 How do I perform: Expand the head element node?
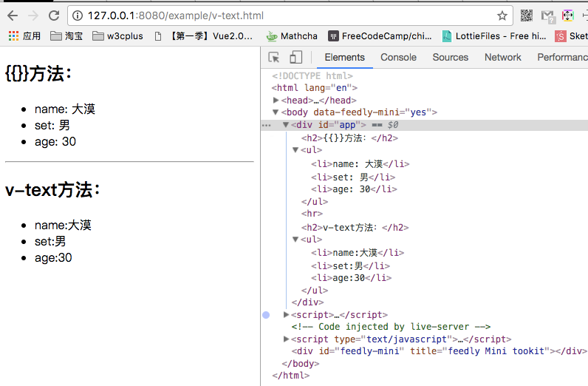click(276, 101)
